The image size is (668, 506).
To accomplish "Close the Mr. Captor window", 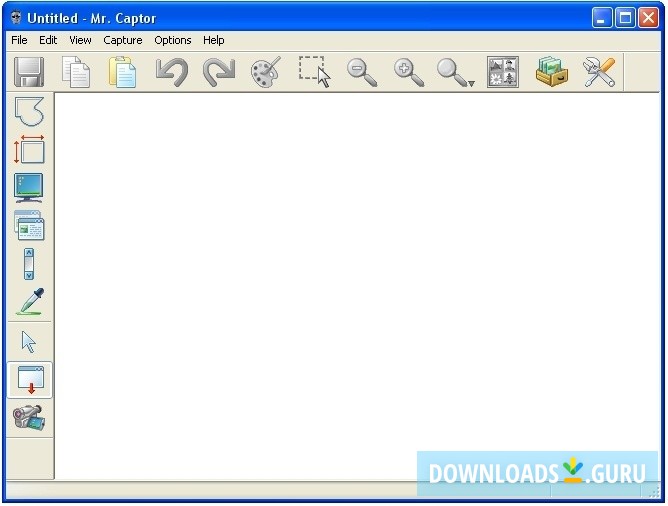I will pos(649,18).
